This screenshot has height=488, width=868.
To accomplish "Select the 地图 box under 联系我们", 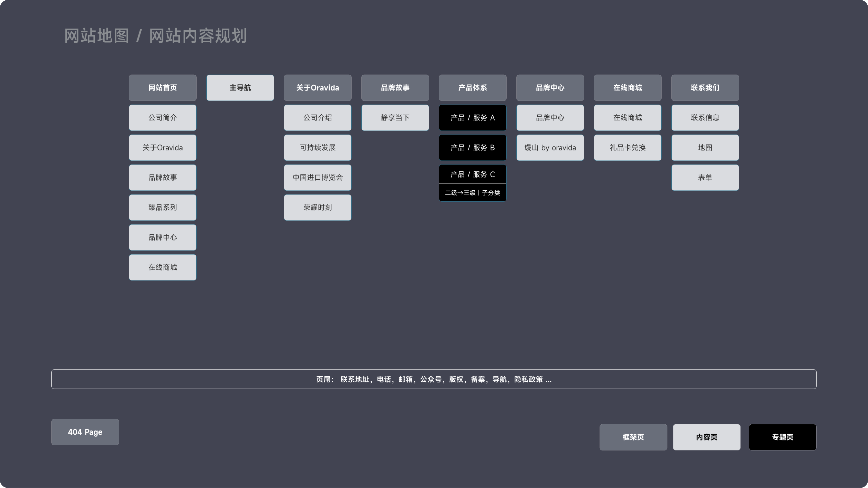I will click(x=705, y=148).
